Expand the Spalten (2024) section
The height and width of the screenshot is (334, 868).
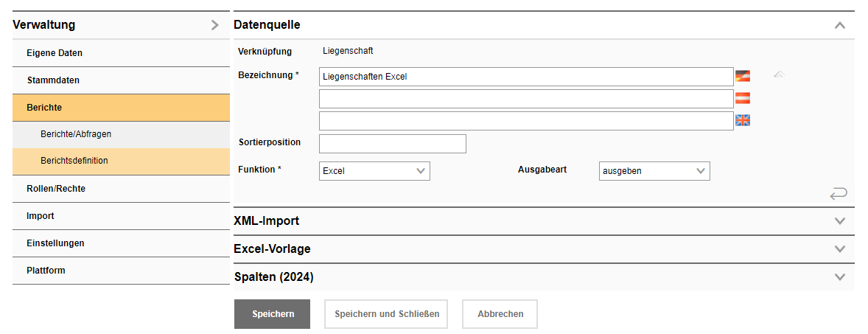coord(839,277)
